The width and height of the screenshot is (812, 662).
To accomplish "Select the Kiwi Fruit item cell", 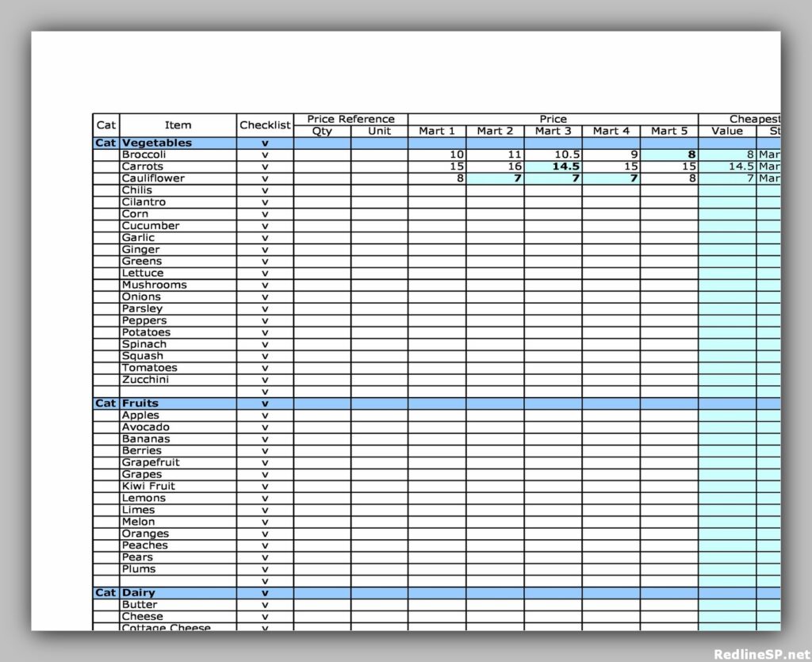I will click(x=178, y=486).
